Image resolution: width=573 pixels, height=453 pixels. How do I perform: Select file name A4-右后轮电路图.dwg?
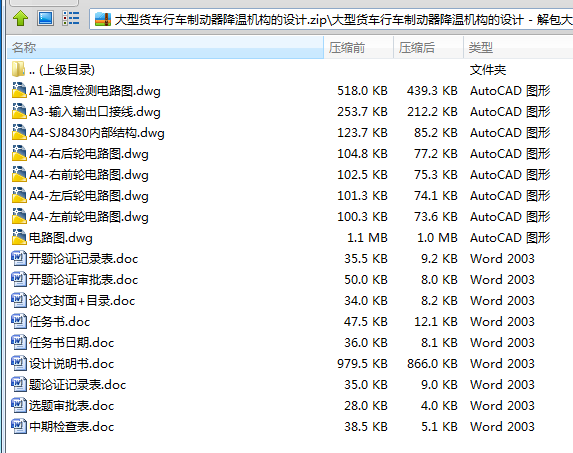click(x=89, y=154)
